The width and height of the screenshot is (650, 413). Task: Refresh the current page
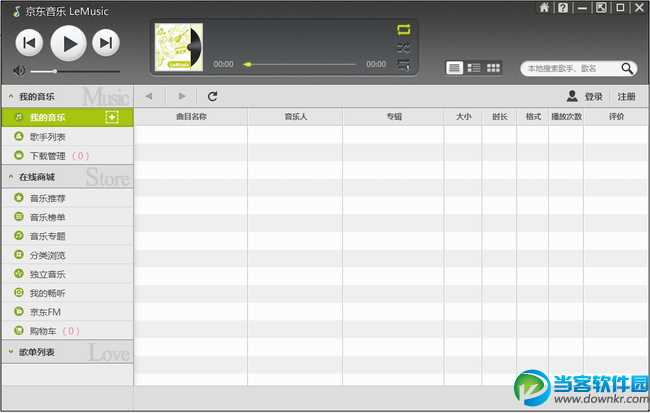tap(213, 96)
